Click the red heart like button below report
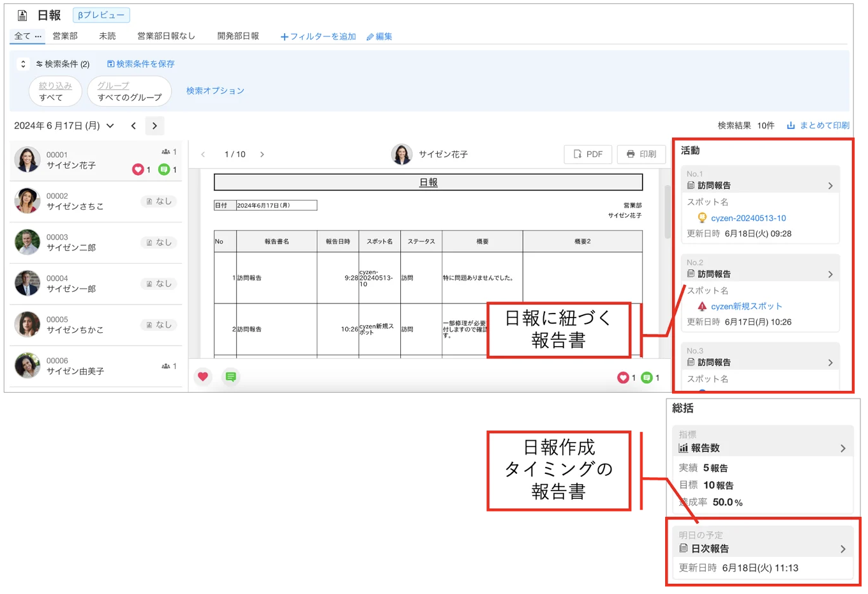The width and height of the screenshot is (868, 594). [203, 377]
